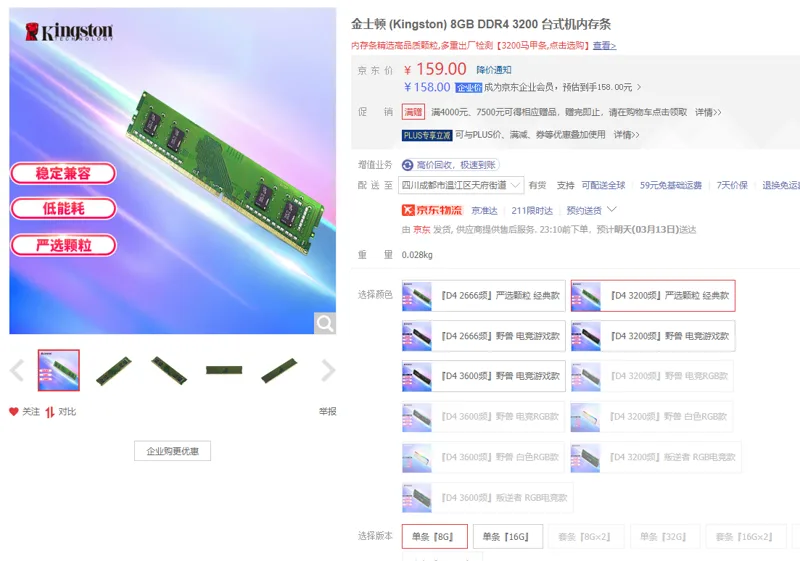Click the product title 金士顿 8GB DDR4 3200
This screenshot has height=561, width=800.
pyautogui.click(x=481, y=24)
